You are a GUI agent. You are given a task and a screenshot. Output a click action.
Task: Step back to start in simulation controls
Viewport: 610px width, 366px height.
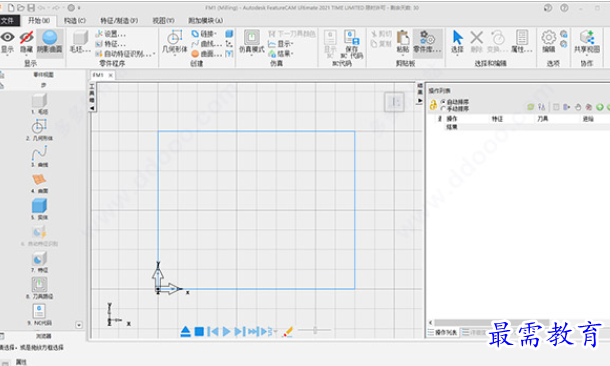[x=212, y=331]
